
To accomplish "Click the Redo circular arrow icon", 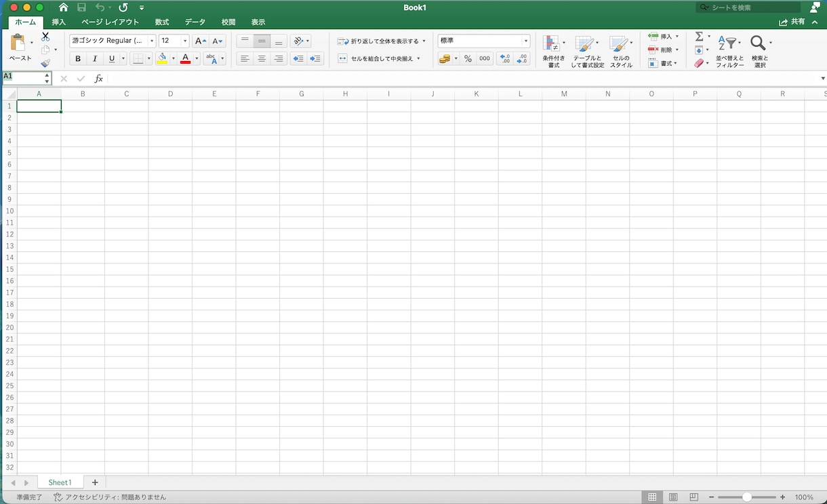I will click(123, 7).
